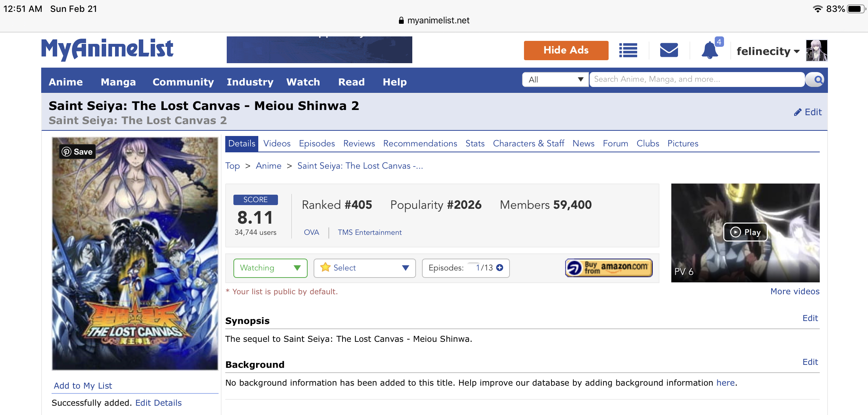Open the Characters & Staff tab
Image resolution: width=868 pixels, height=415 pixels.
528,143
